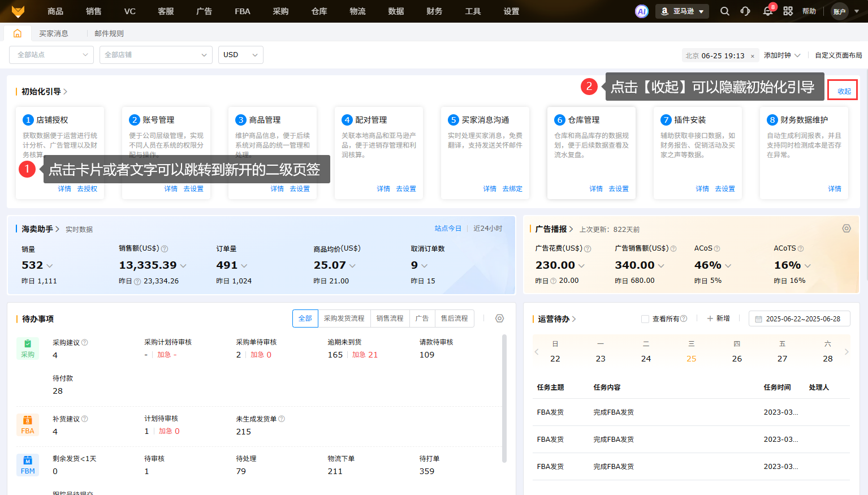Image resolution: width=868 pixels, height=495 pixels.
Task: Click the home icon tab
Action: click(x=18, y=33)
